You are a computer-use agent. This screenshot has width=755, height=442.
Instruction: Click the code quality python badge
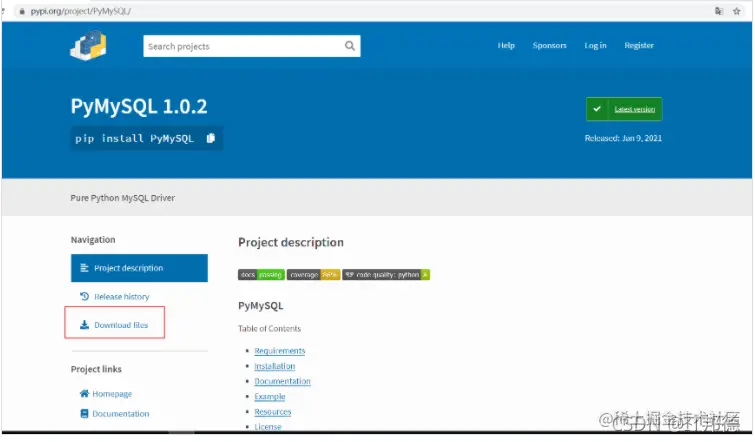click(x=386, y=274)
